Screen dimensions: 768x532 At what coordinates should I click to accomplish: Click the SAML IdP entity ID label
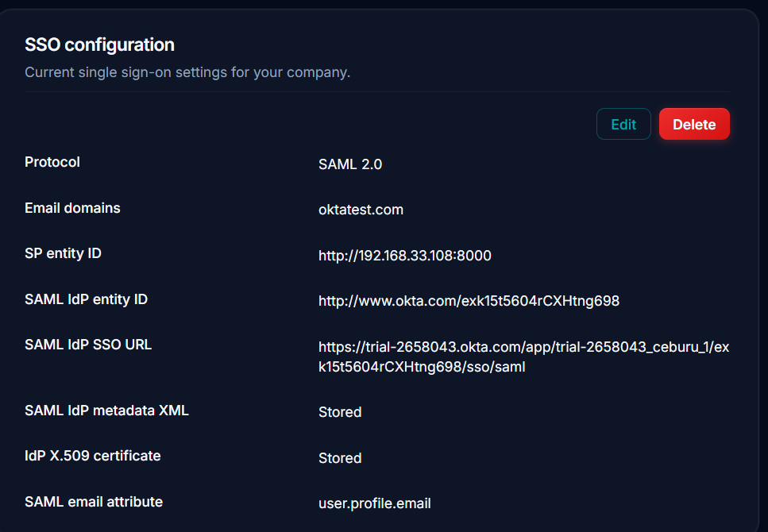86,299
